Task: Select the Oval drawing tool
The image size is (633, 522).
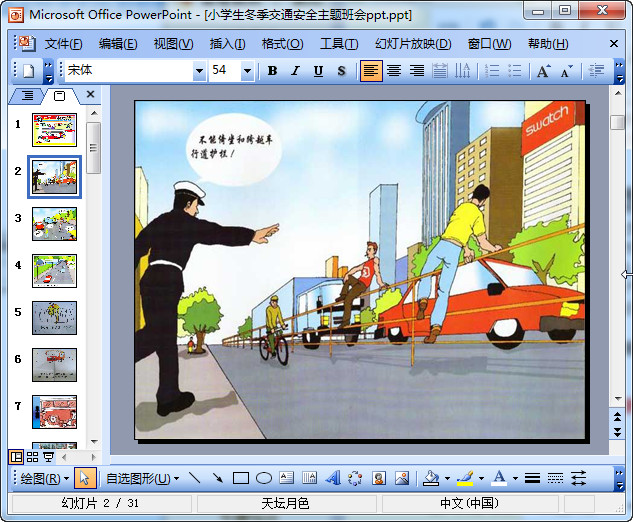Action: [x=264, y=478]
